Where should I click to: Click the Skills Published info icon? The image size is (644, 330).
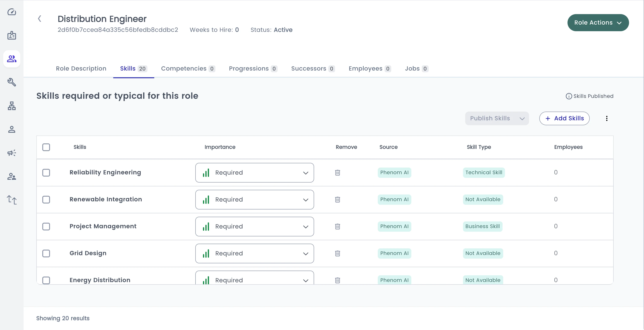[x=569, y=96]
